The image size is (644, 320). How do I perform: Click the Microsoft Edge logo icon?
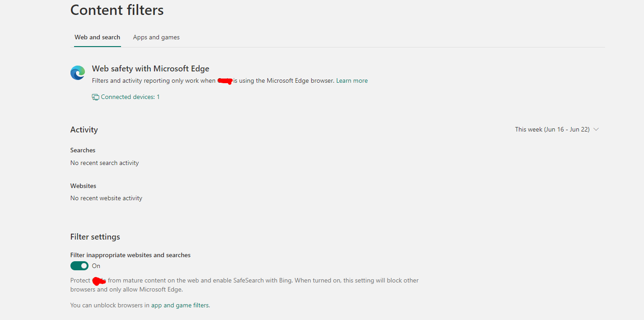tap(78, 73)
